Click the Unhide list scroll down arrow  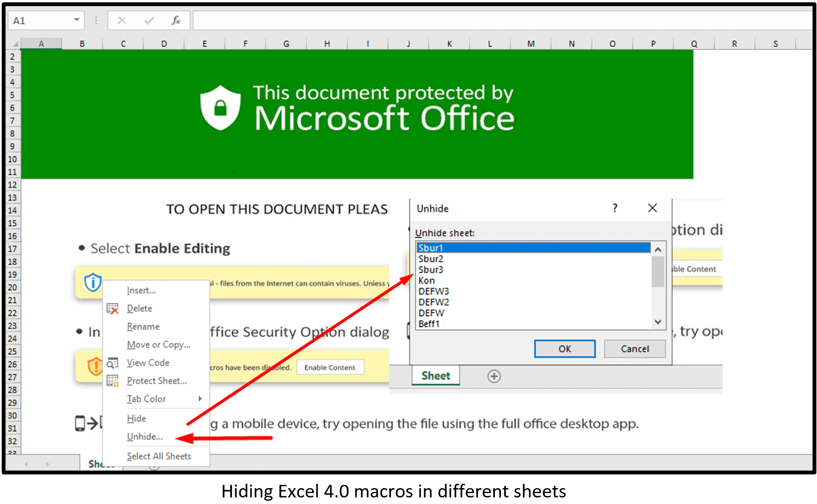tap(658, 322)
